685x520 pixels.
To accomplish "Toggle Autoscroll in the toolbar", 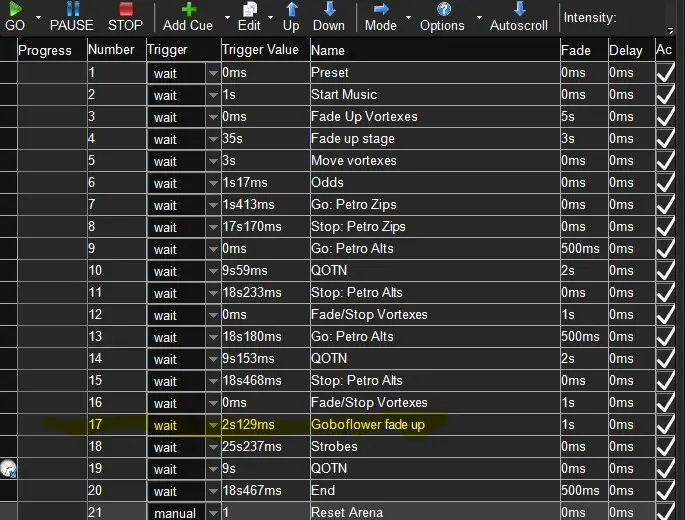I will click(518, 10).
